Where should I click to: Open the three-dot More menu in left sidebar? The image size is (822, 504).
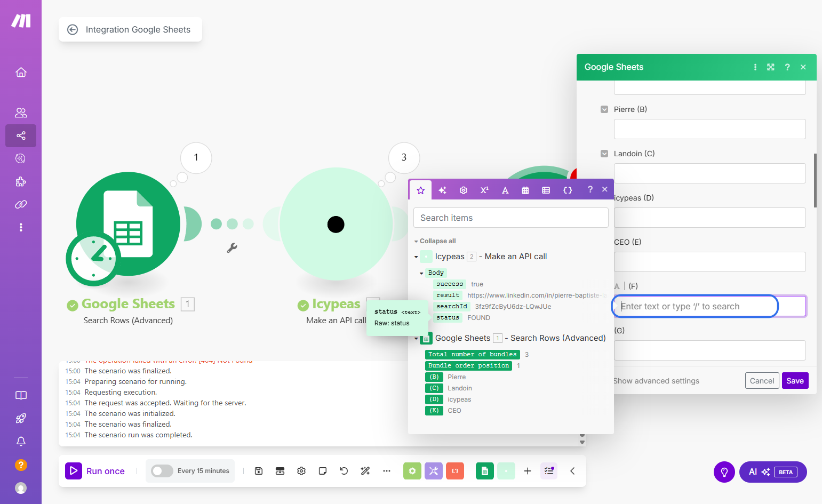[x=21, y=227]
